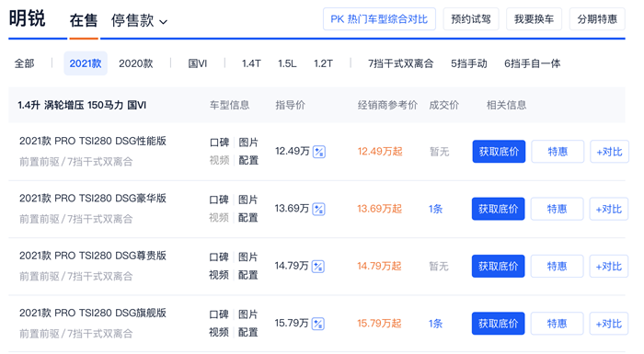Viewport: 644px width, 354px height.
Task: Click 获取底价 for DSG尊贵版
Action: tap(499, 266)
